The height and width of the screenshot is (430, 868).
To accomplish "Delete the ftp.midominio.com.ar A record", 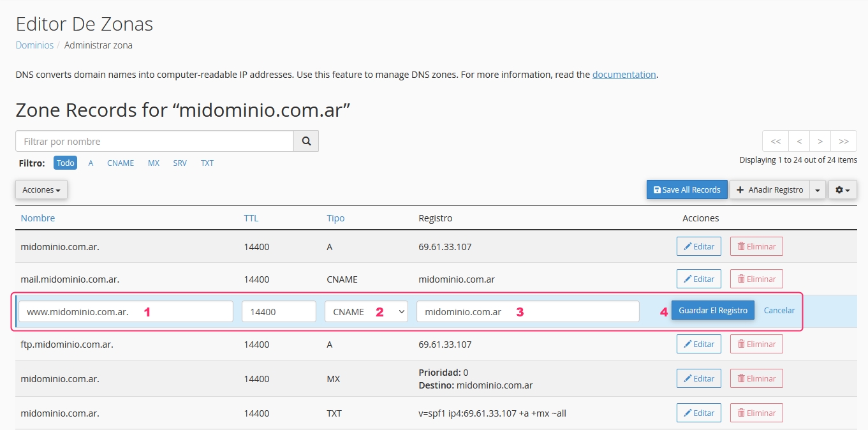I will 756,344.
